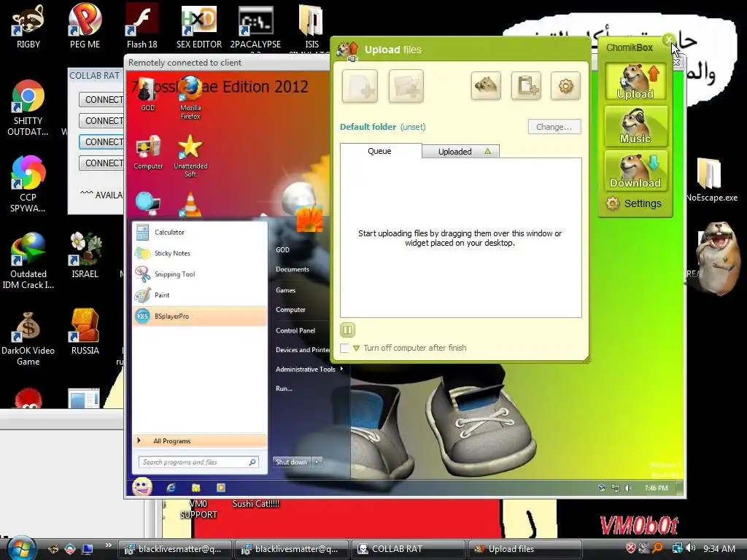Open the RIGBY desktop shortcut
Viewport: 747px width, 560px height.
click(x=28, y=27)
